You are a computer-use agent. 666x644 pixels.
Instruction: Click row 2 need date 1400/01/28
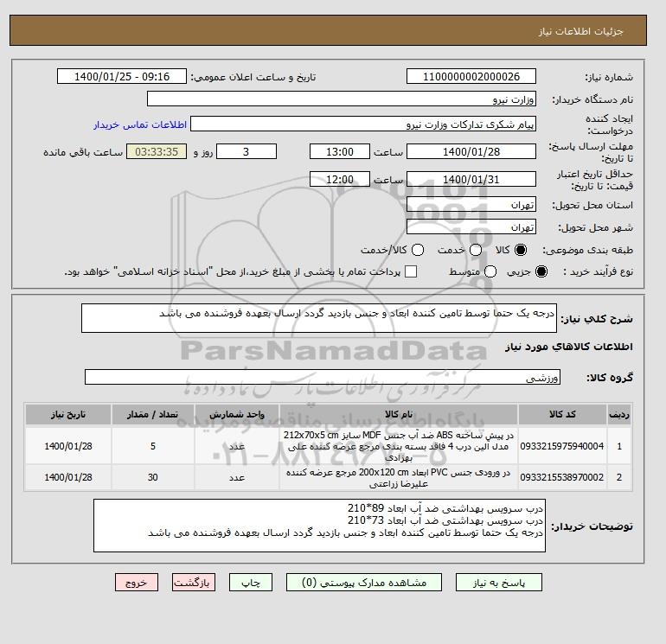coord(68,477)
